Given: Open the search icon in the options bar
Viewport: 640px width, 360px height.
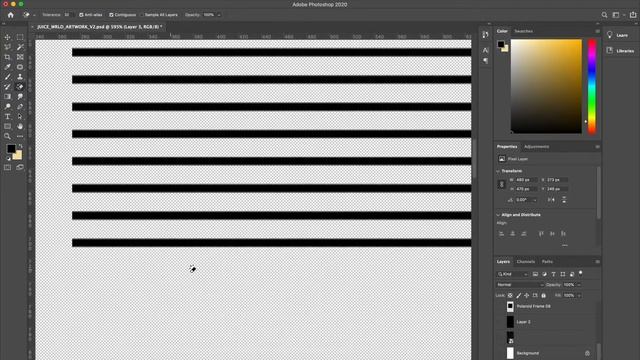Looking at the screenshot, I should (x=604, y=15).
